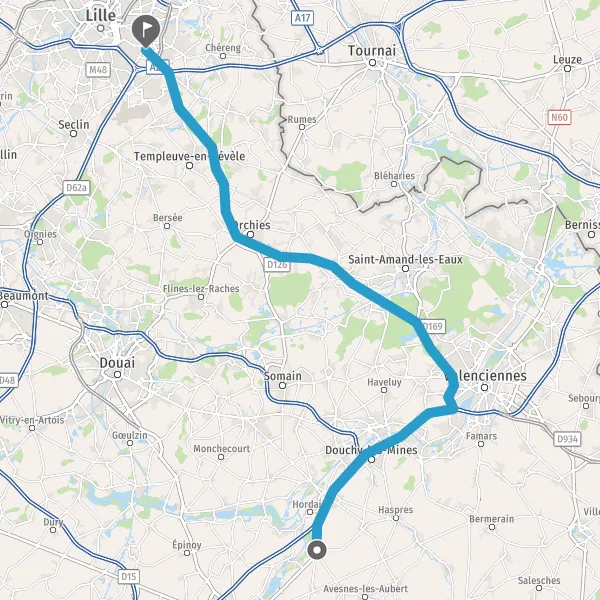Click the Somain town marker
Viewport: 600px width, 600px height.
tap(282, 385)
